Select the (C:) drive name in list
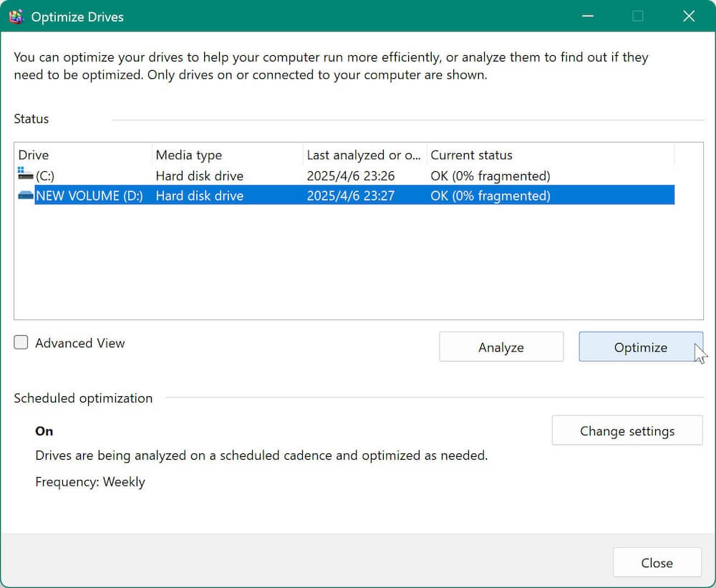 [x=45, y=175]
